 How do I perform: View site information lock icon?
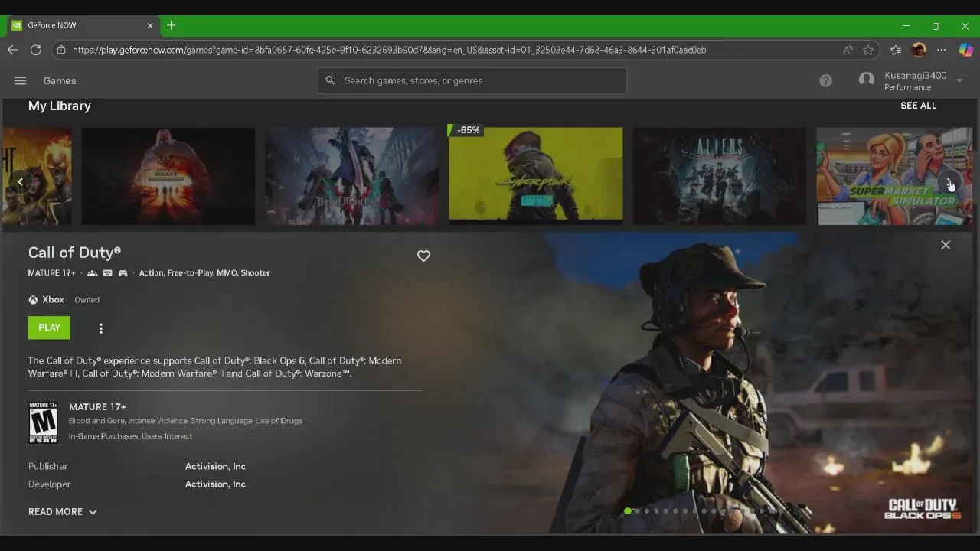click(x=61, y=50)
